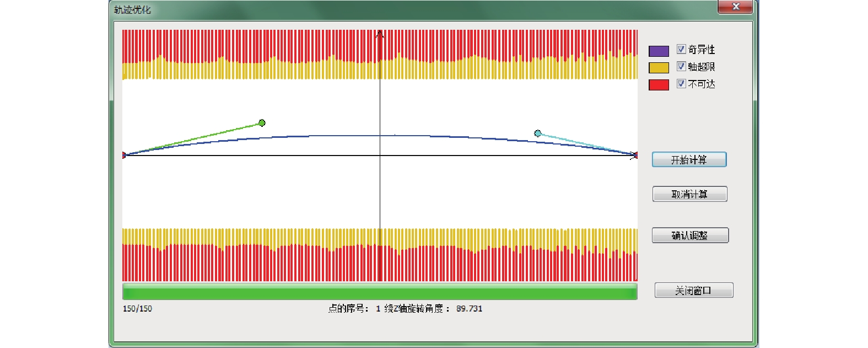Select the green control point handle
The width and height of the screenshot is (868, 348).
point(262,122)
